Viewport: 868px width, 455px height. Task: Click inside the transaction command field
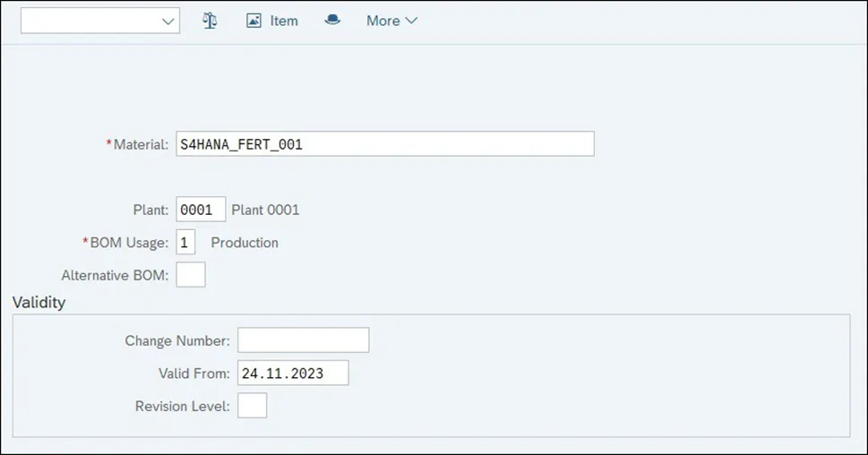90,21
